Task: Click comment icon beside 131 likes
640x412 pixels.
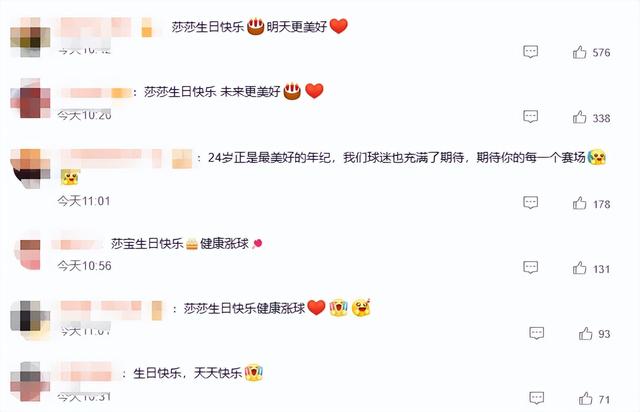Action: tap(531, 267)
